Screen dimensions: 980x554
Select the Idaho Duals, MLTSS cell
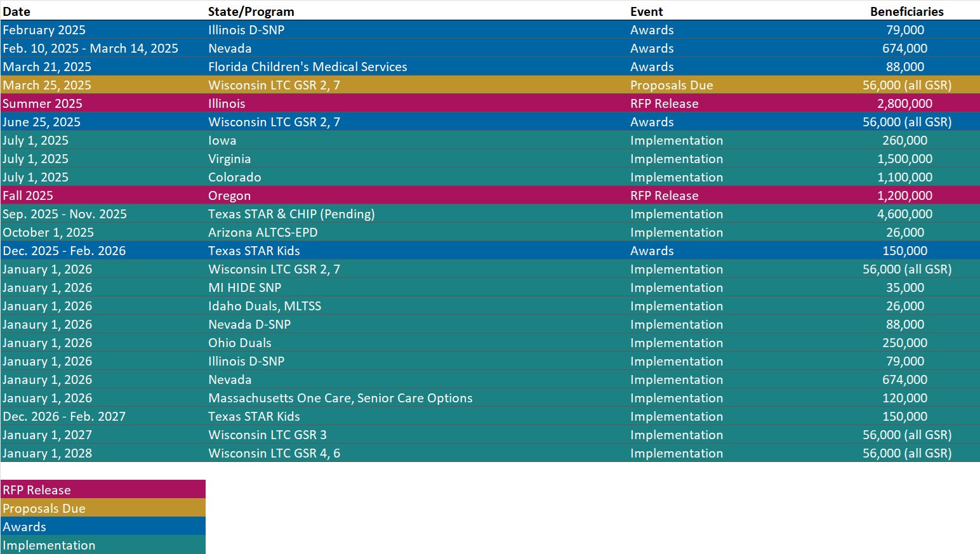(x=265, y=306)
